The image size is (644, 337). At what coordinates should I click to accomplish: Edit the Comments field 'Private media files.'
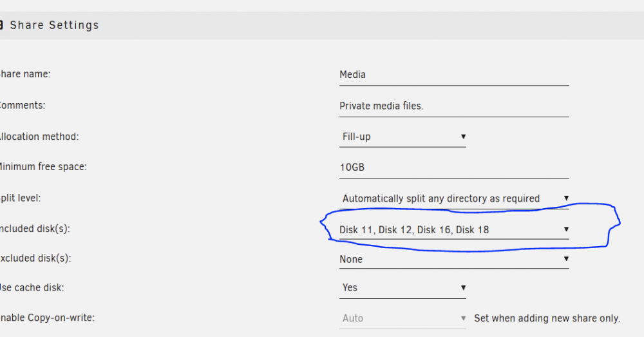(x=454, y=106)
